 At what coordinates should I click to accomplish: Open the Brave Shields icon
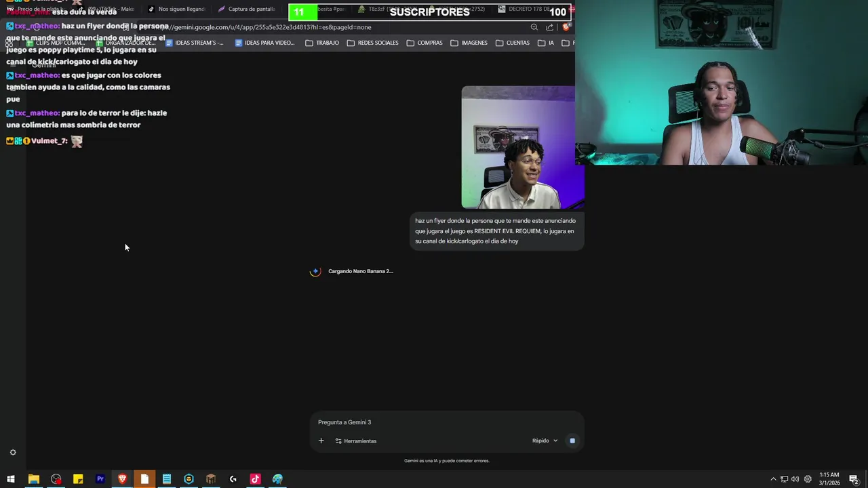(566, 27)
